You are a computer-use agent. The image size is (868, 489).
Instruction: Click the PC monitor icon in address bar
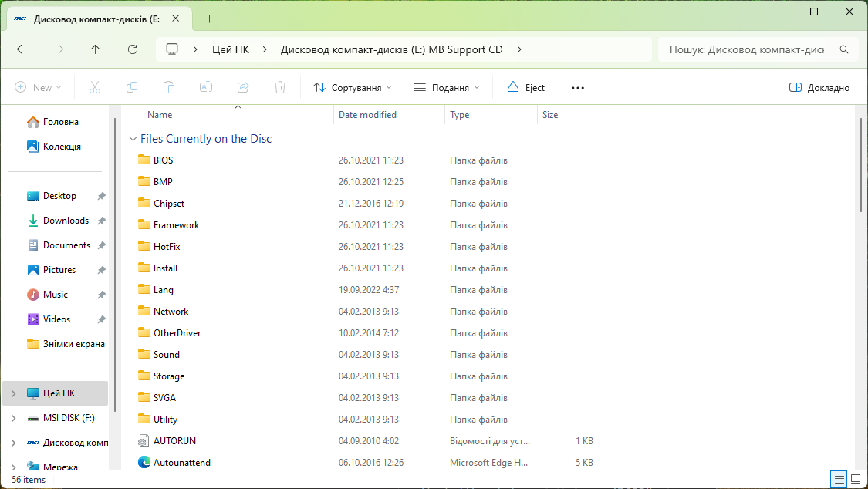click(172, 49)
